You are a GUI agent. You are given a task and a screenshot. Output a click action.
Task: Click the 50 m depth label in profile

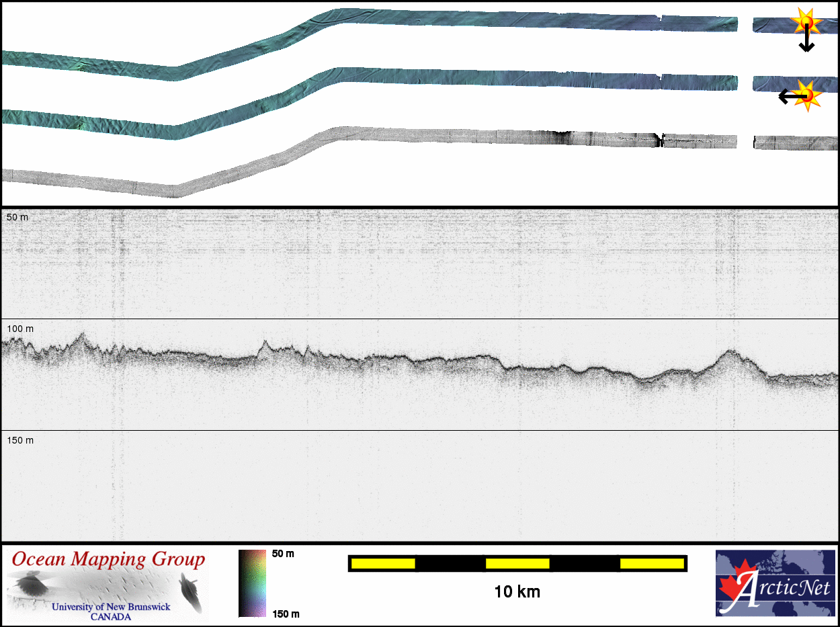[x=17, y=218]
